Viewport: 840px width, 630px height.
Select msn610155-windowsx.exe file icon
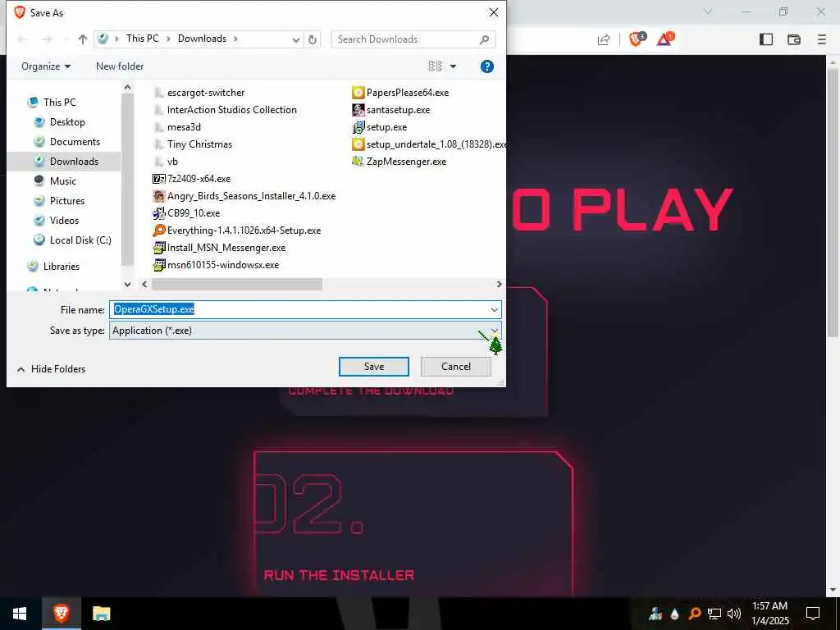click(159, 265)
